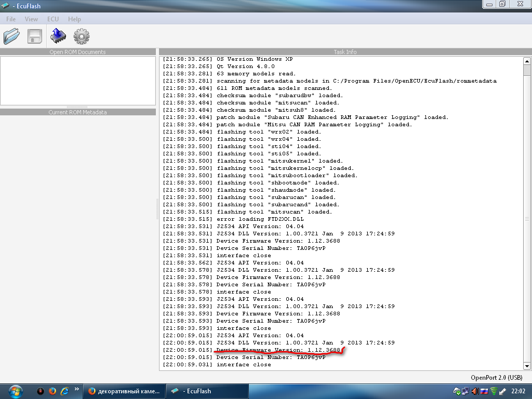Click the flashing tool "subarucand" loaded line

251,205
